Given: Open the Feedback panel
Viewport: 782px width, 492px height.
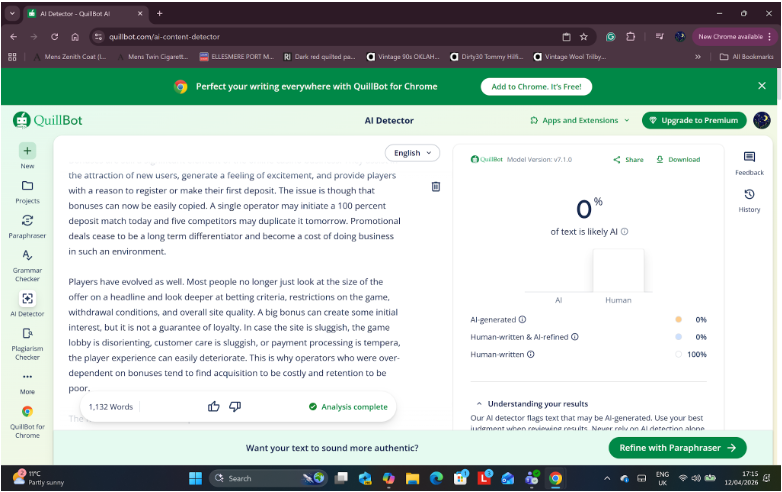Looking at the screenshot, I should click(749, 158).
